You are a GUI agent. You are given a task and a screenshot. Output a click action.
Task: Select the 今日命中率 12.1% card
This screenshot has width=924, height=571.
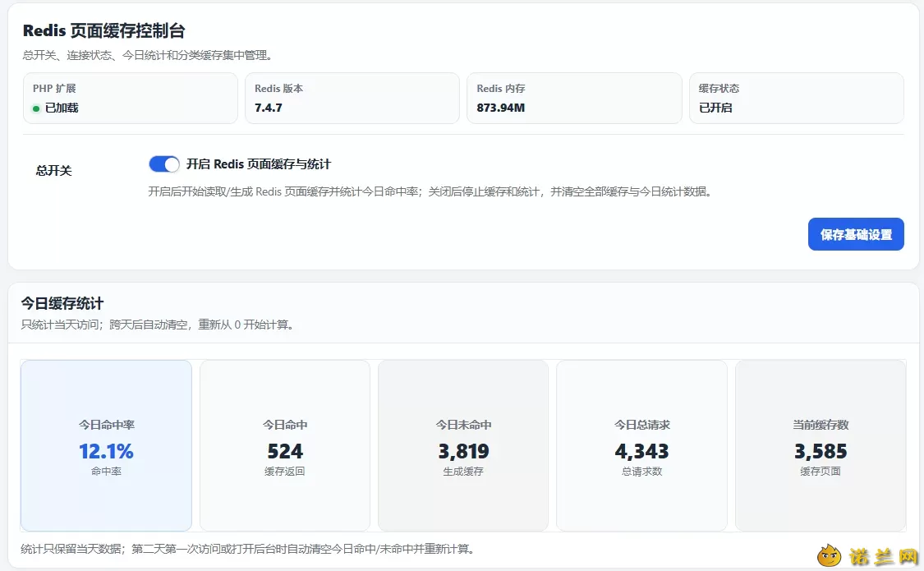click(106, 445)
